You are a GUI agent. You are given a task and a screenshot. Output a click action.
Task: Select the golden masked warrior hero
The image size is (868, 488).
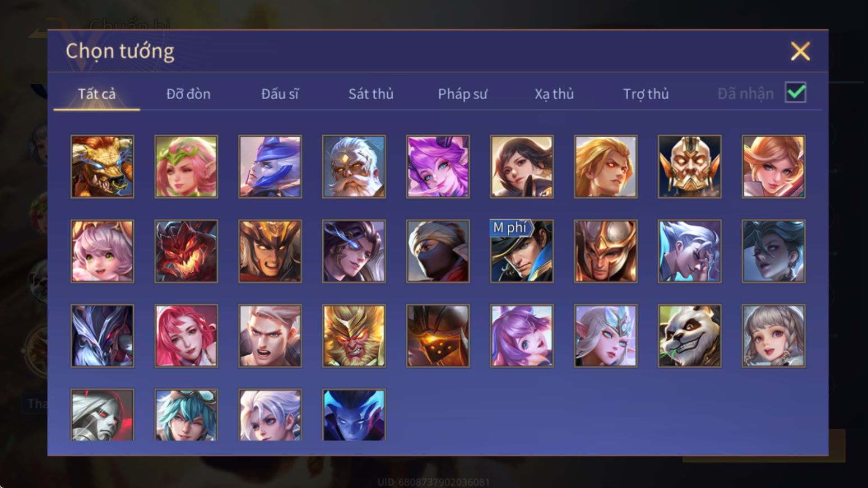(x=689, y=166)
